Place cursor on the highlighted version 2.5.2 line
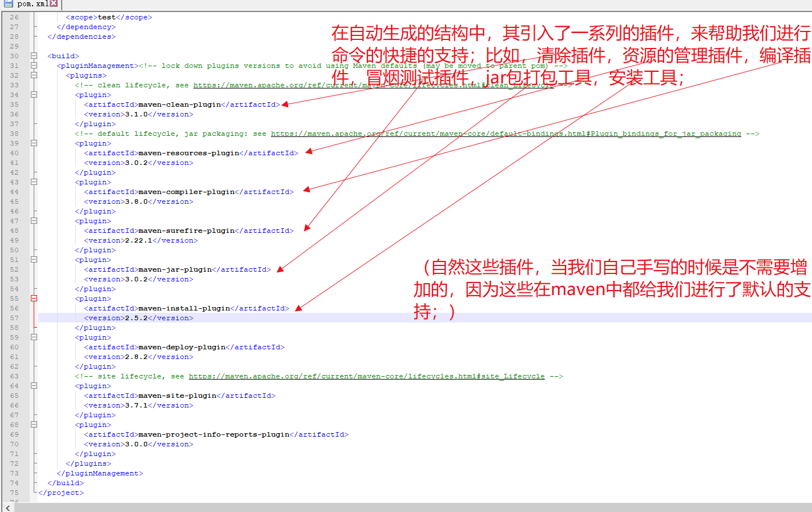Viewport: 812px width, 512px height. 137,317
